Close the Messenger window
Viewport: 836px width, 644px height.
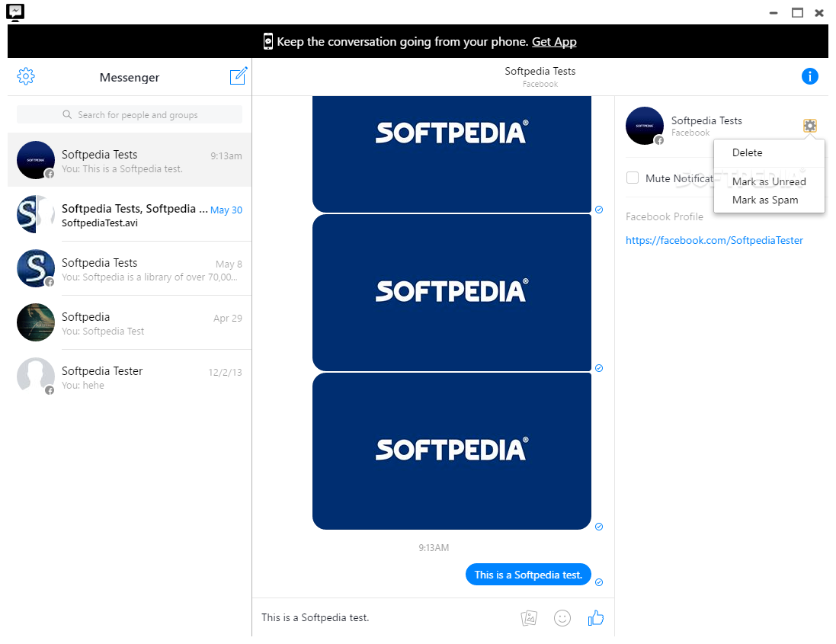[x=819, y=13]
